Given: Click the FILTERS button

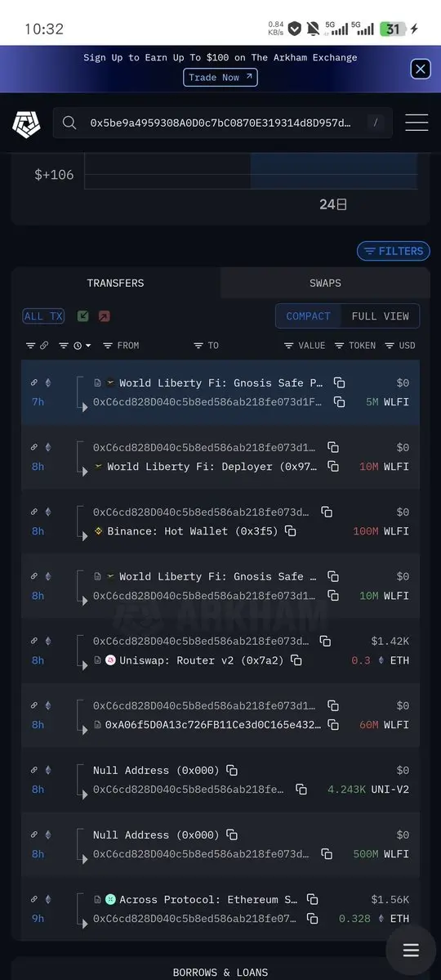Looking at the screenshot, I should click(x=394, y=251).
